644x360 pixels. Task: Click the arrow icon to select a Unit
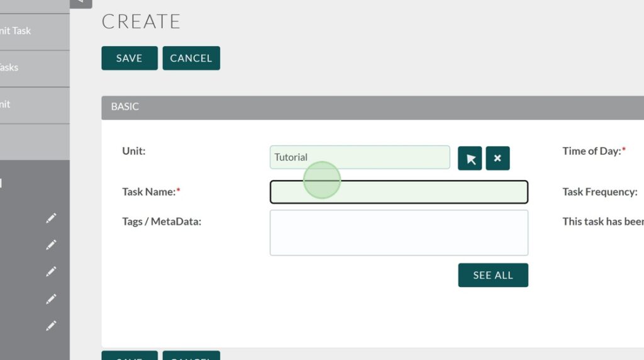[470, 159]
